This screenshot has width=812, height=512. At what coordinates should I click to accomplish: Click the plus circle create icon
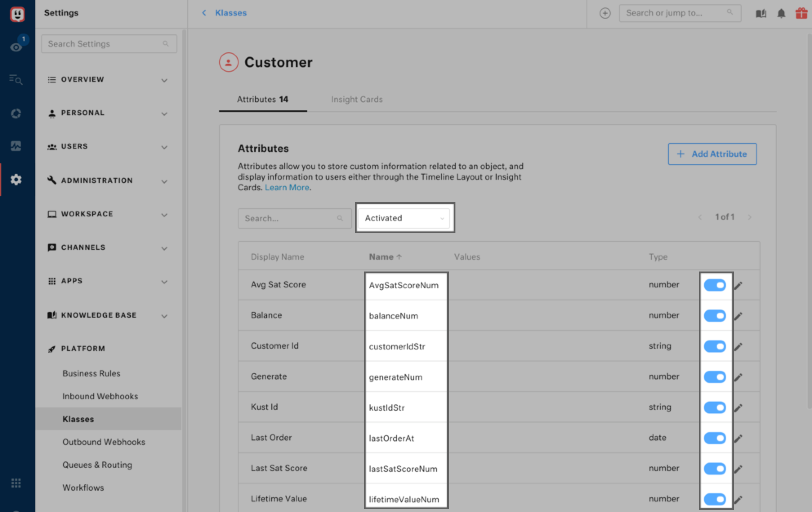coord(605,13)
